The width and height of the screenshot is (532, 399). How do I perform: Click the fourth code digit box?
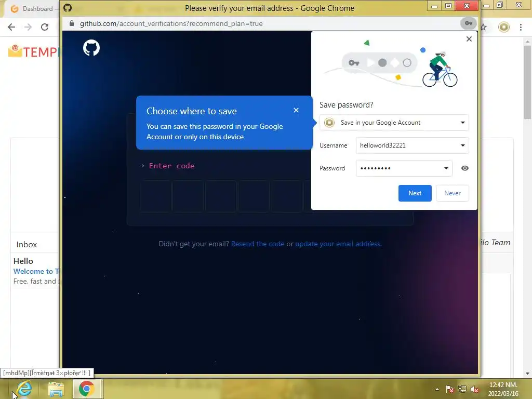click(254, 196)
